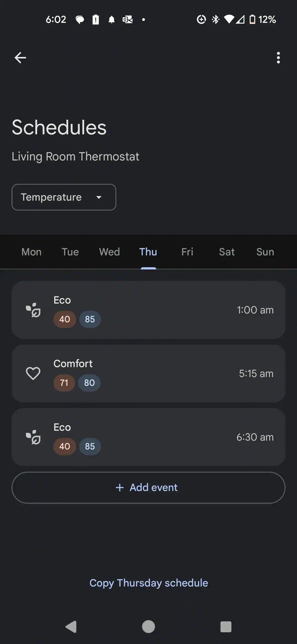This screenshot has height=644, width=297.
Task: Tap the back arrow icon
Action: click(20, 58)
